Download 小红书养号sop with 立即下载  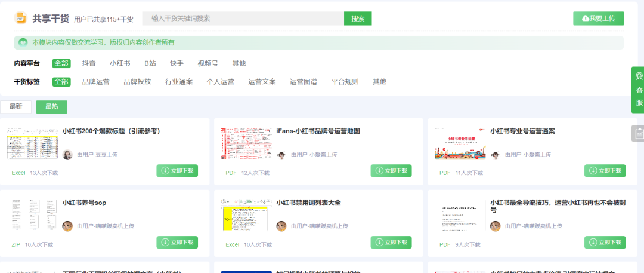(177, 243)
